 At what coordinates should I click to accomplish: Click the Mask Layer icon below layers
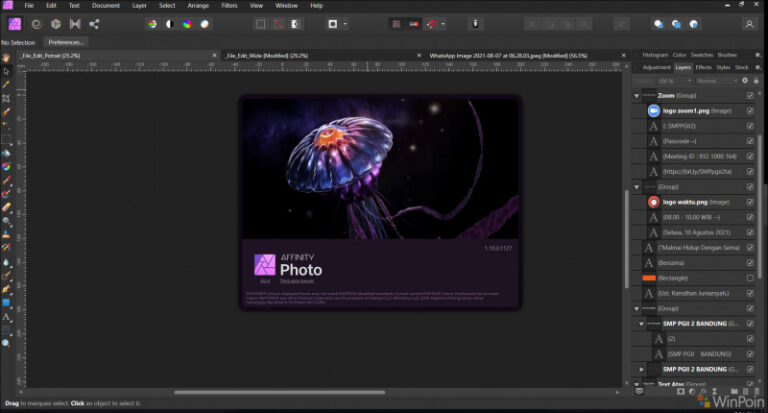click(681, 391)
